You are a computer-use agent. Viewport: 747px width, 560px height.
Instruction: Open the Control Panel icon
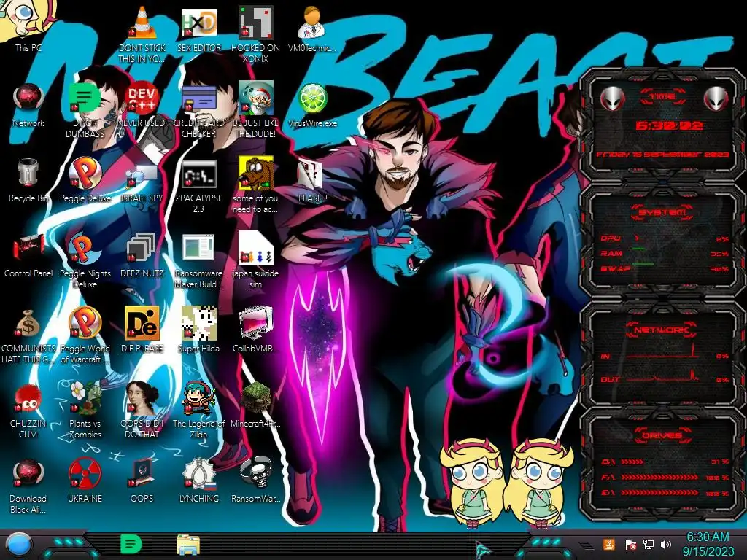[28, 249]
